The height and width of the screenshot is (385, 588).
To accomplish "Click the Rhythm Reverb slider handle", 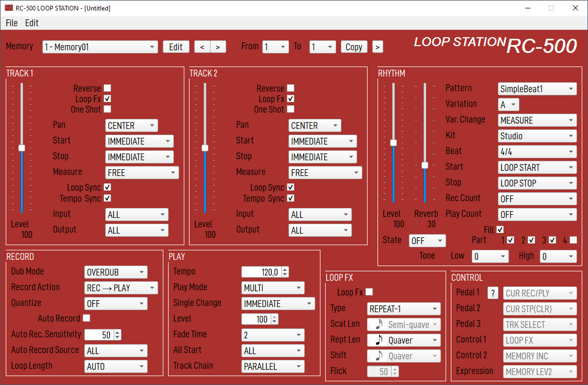I will tap(425, 165).
